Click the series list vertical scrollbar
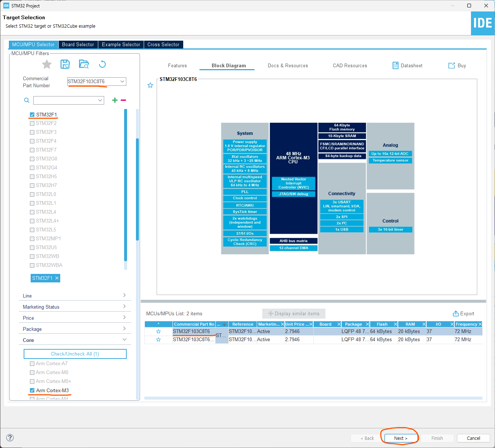Image resolution: width=495 pixels, height=448 pixels. [x=126, y=185]
